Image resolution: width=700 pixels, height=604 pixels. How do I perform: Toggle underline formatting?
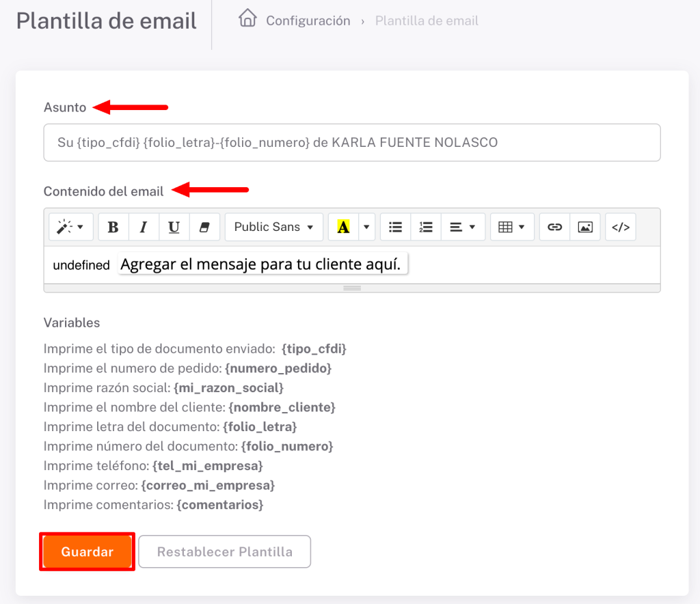point(174,227)
